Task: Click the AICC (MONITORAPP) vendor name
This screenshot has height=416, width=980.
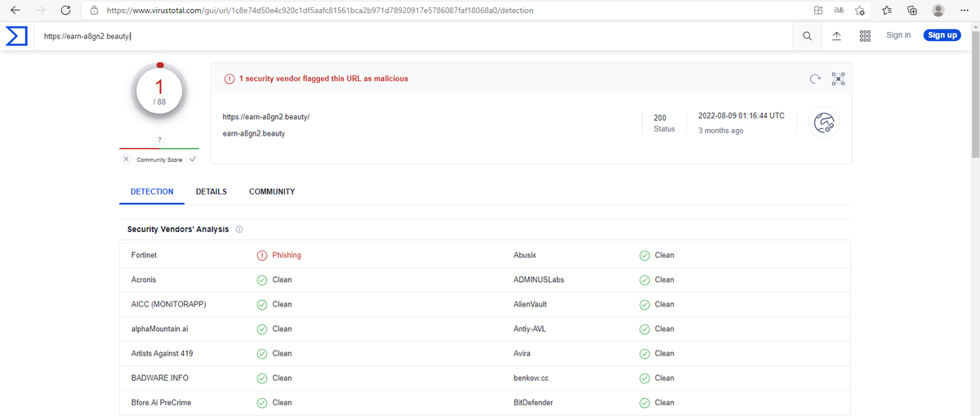Action: [x=168, y=304]
